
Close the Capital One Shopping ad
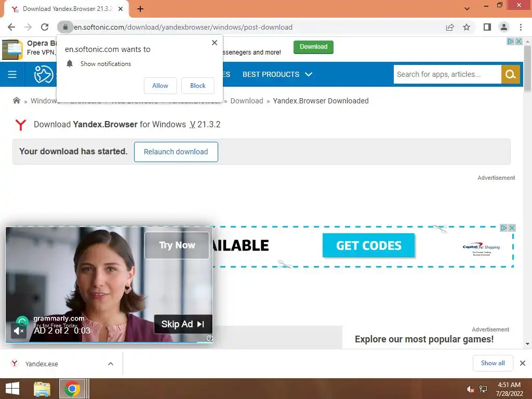pos(512,228)
